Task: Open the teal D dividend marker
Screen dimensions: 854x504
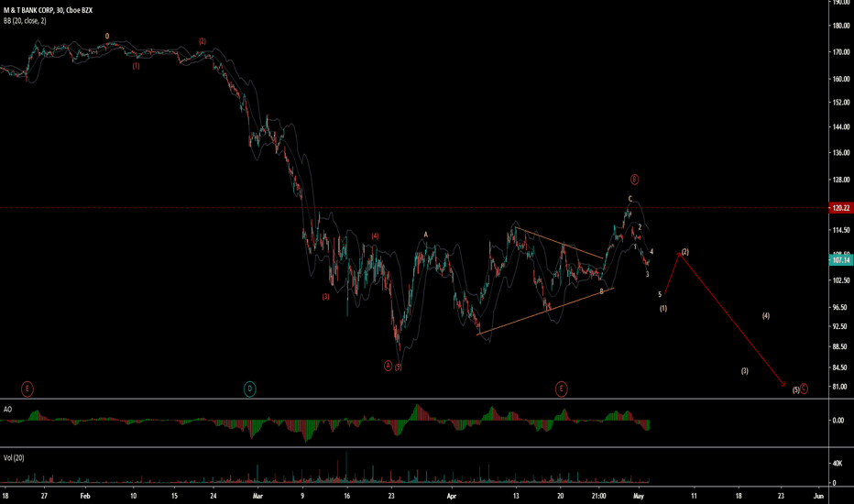Action: pyautogui.click(x=249, y=389)
